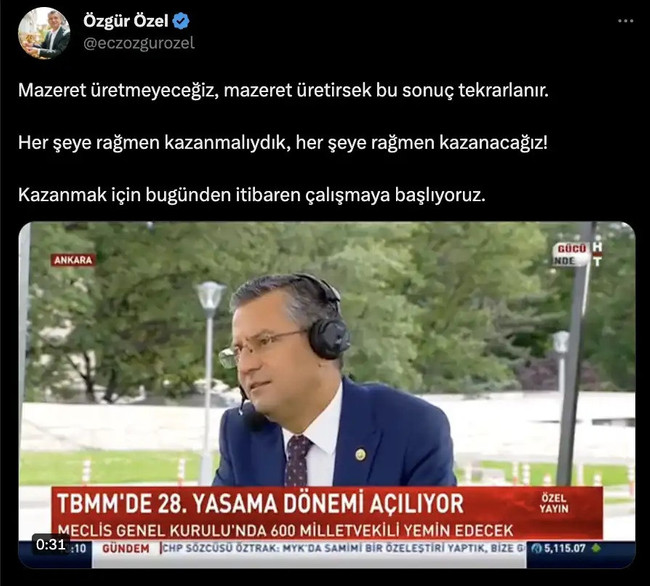Click the subheadline about 600 MİLLETVEKİLİ

(x=285, y=530)
